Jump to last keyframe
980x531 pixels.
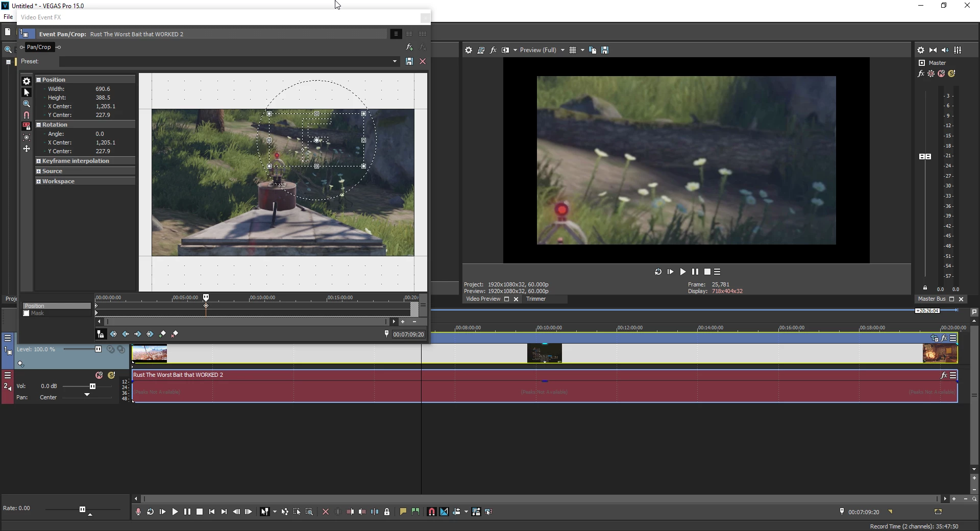150,334
